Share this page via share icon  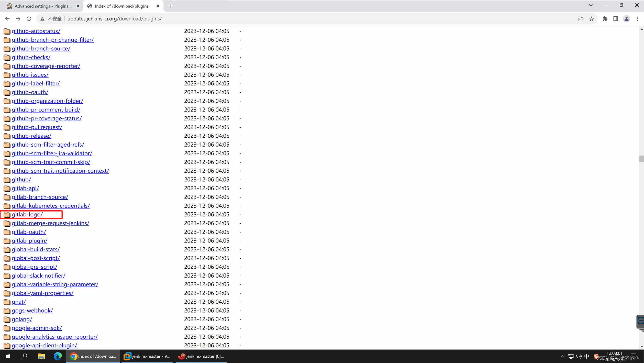[x=581, y=19]
